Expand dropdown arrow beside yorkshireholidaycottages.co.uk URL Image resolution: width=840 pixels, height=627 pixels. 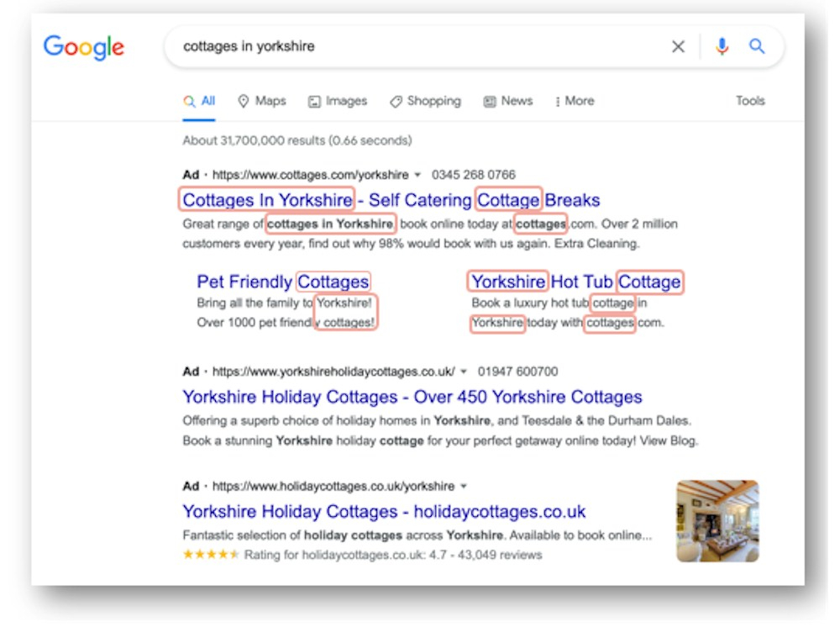[464, 371]
